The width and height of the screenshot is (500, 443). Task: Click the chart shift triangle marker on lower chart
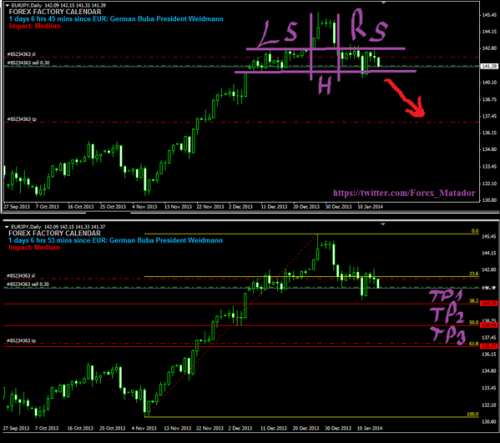pos(383,224)
